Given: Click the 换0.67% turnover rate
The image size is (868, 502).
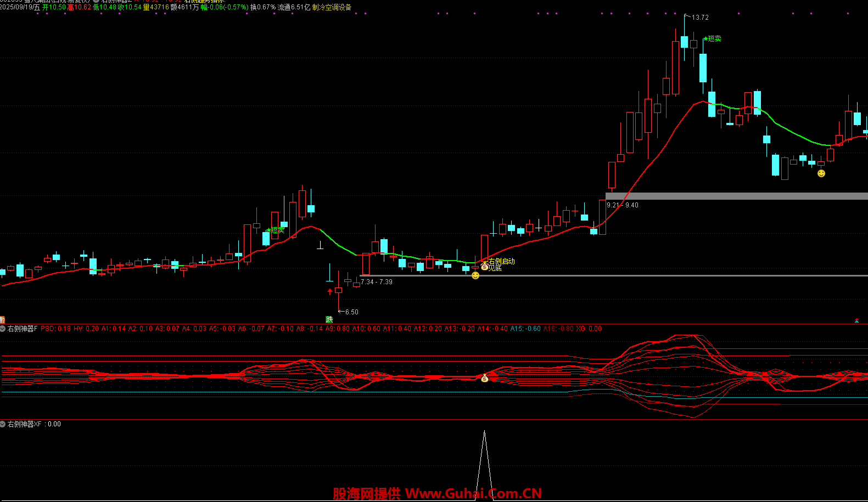Looking at the screenshot, I should [x=263, y=7].
